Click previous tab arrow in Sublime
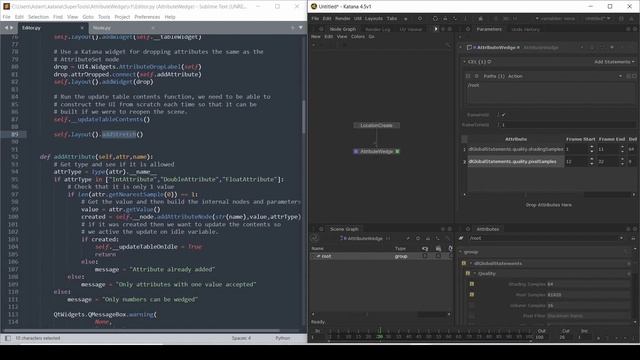The height and width of the screenshot is (360, 640). point(6,28)
